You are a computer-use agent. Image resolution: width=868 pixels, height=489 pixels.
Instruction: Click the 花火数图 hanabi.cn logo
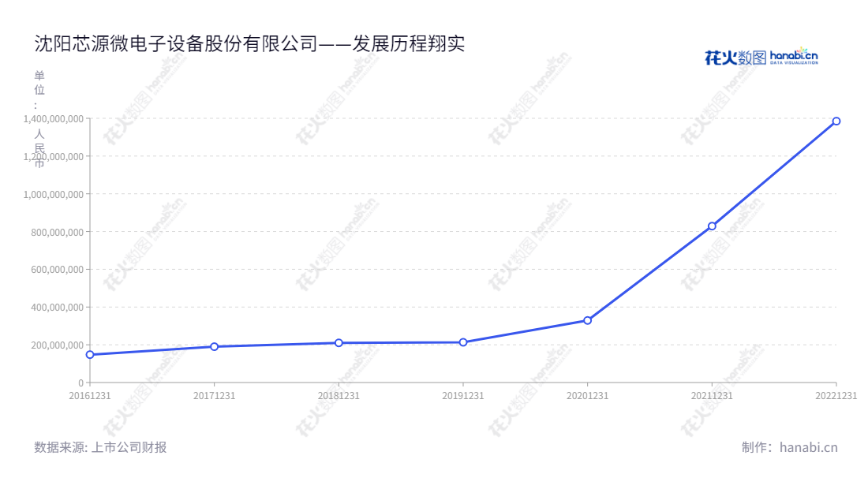click(x=761, y=57)
